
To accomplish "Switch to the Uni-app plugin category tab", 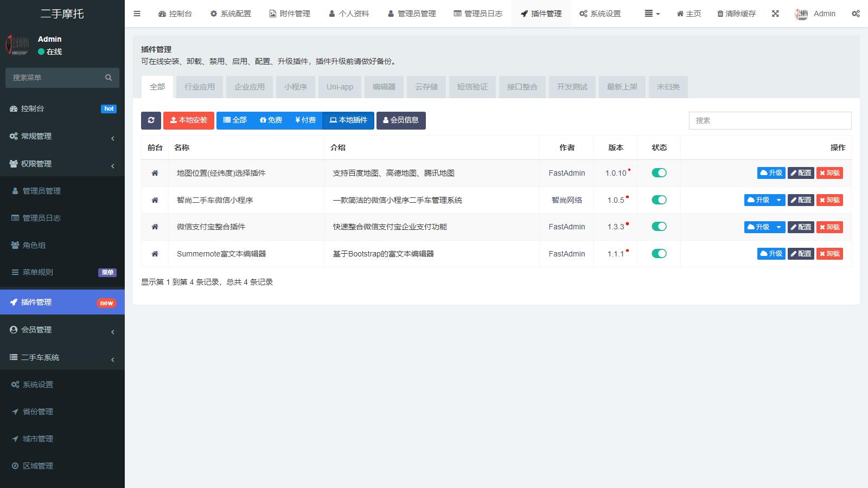I will 340,87.
